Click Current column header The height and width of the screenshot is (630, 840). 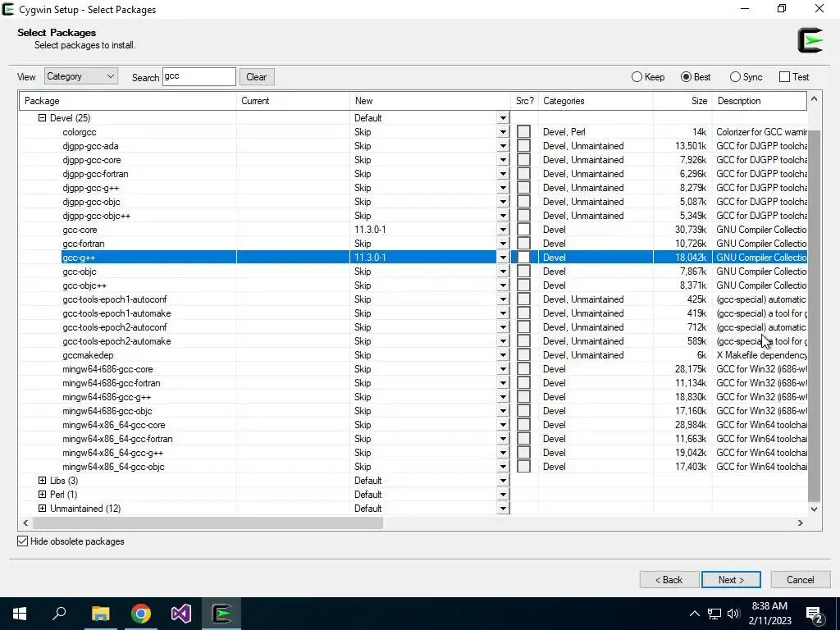click(x=293, y=101)
